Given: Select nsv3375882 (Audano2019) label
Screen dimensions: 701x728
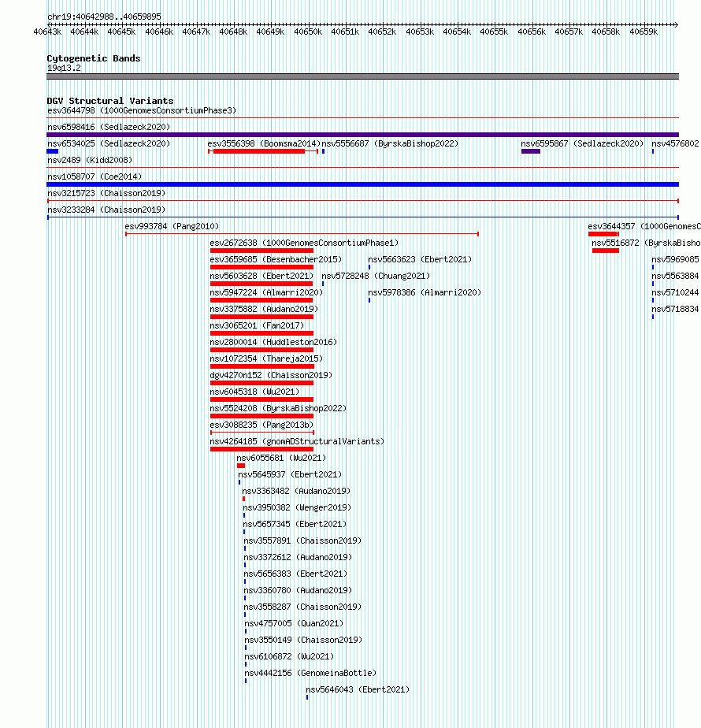Looking at the screenshot, I should pyautogui.click(x=264, y=309).
